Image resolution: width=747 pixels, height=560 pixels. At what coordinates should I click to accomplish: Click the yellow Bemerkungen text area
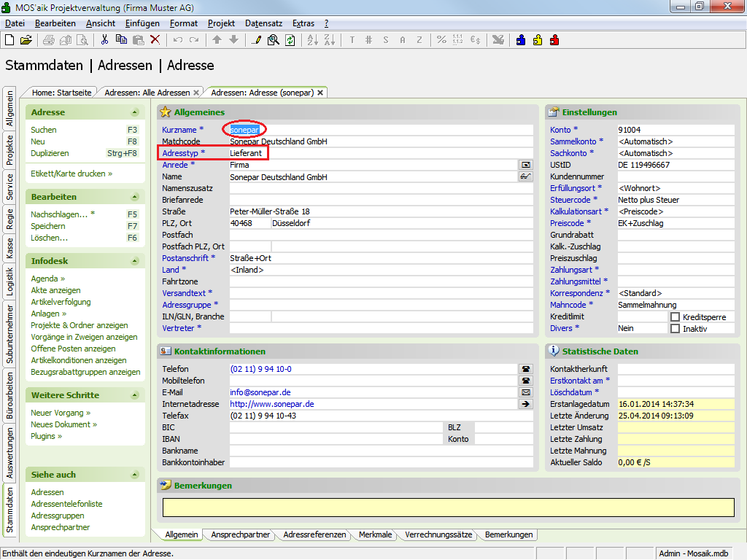[449, 507]
